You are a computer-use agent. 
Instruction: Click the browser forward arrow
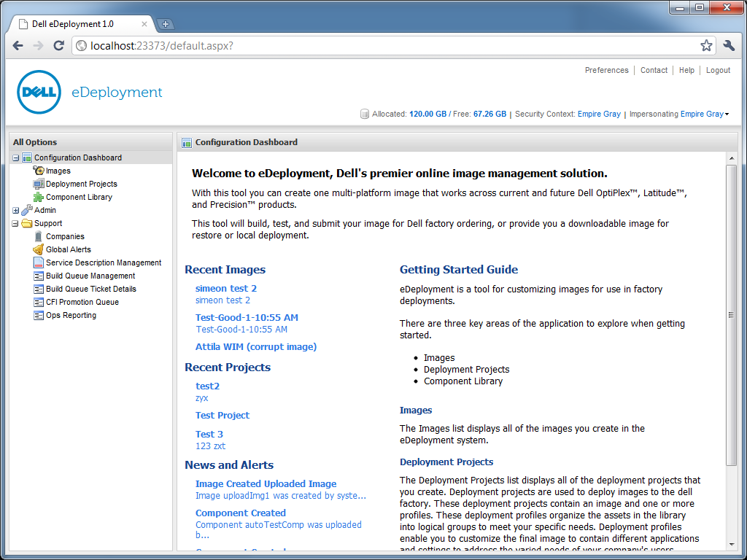[38, 46]
